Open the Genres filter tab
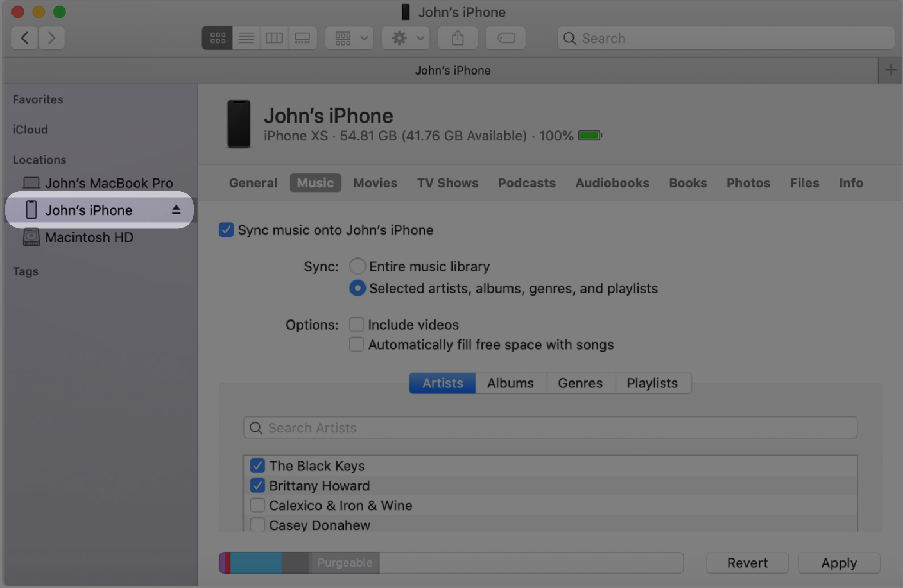 (x=580, y=383)
